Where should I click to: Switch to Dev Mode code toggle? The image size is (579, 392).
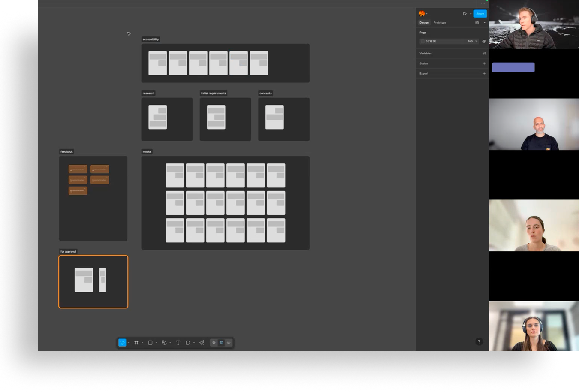[x=229, y=343]
